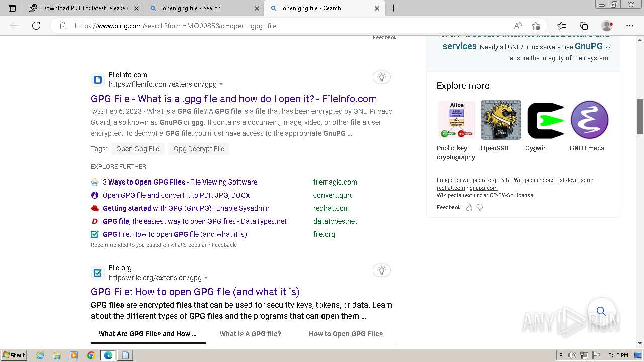Click lightbulb icon beside FileInfo.com result
Image resolution: width=644 pixels, height=362 pixels.
[382, 77]
